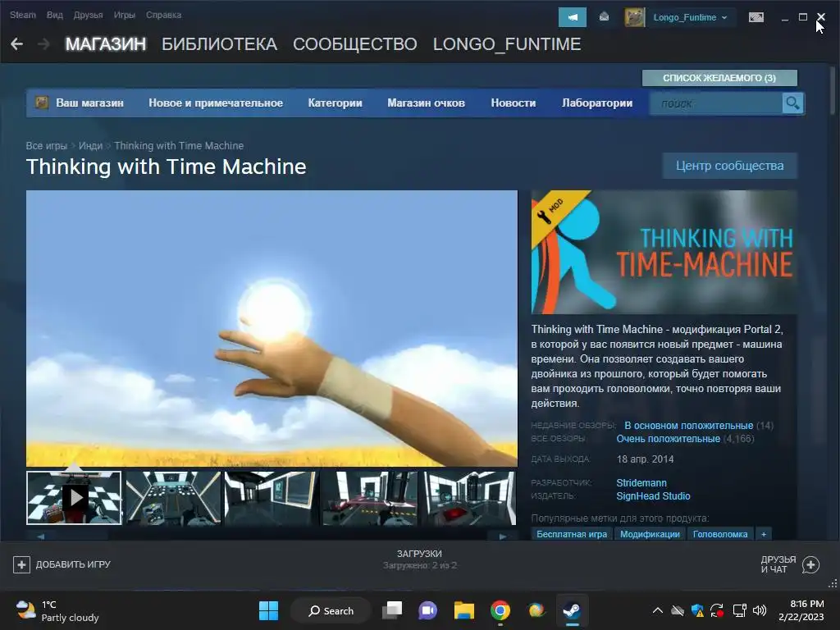Open the Вид menu

pos(55,15)
